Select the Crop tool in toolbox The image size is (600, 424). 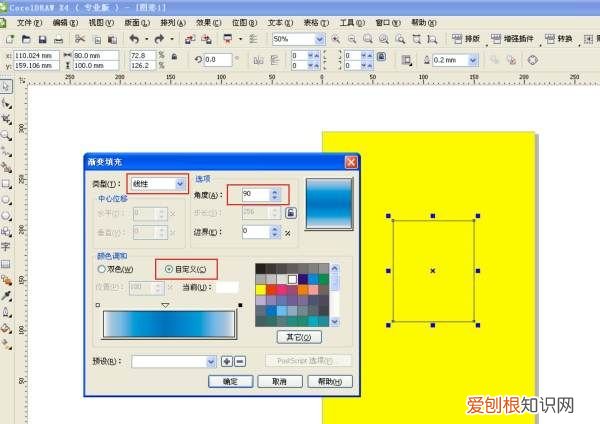(6, 119)
